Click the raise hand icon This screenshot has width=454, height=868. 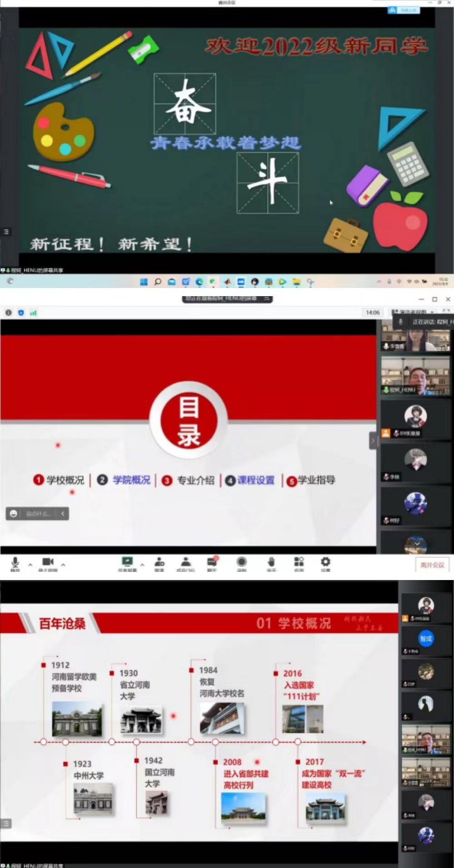coord(271,562)
